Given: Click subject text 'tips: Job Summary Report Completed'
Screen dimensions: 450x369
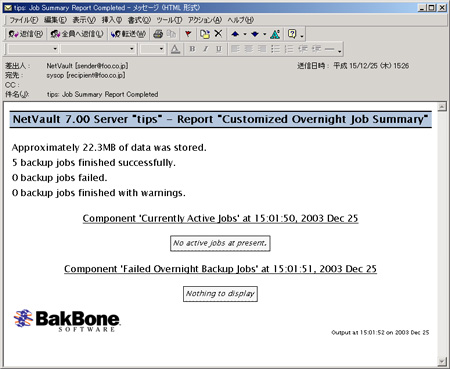Looking at the screenshot, I should tap(102, 94).
